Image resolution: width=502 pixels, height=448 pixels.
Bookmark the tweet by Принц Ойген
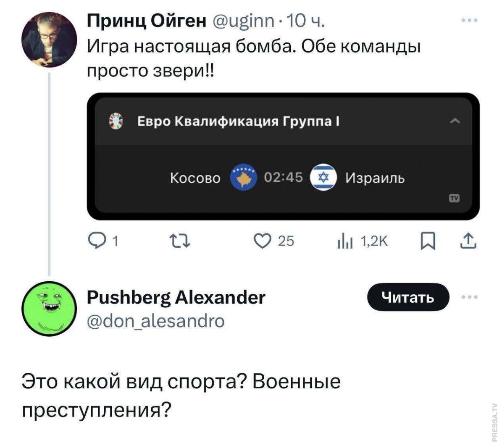tap(428, 241)
